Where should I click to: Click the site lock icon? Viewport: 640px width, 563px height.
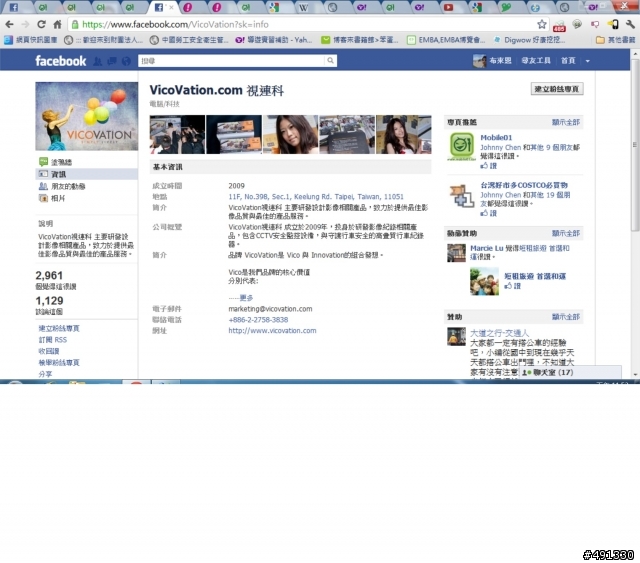click(75, 24)
